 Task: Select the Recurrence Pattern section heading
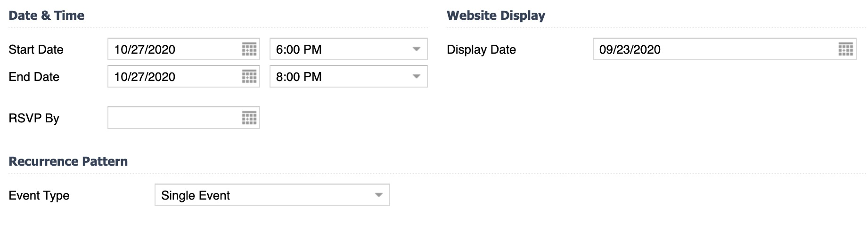pyautogui.click(x=68, y=161)
